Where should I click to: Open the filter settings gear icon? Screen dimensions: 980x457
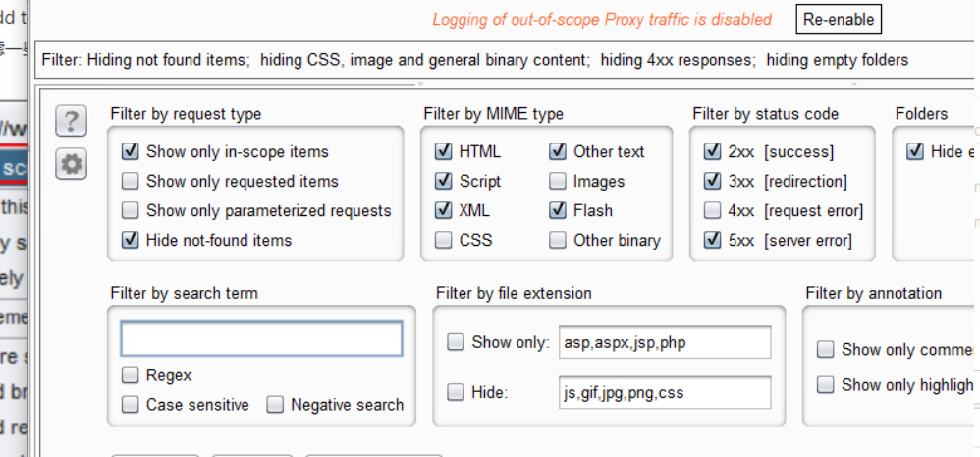click(71, 164)
